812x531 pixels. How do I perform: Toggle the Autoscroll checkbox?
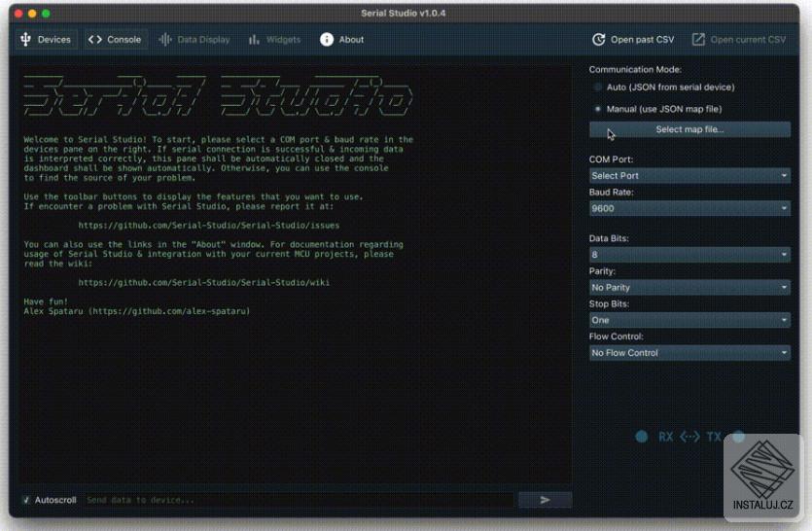(26, 500)
